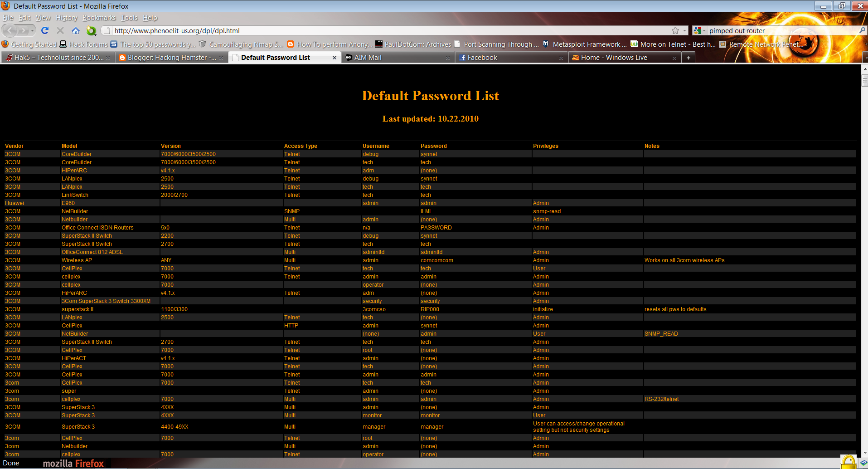The height and width of the screenshot is (469, 868).
Task: Click the orange globe proxy icon beside Home
Action: pos(91,30)
